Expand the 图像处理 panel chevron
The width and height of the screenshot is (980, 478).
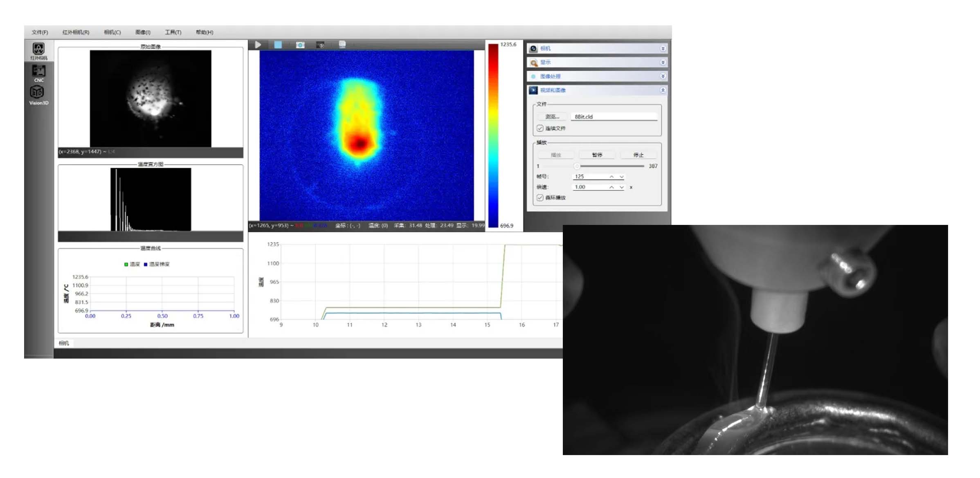(663, 76)
